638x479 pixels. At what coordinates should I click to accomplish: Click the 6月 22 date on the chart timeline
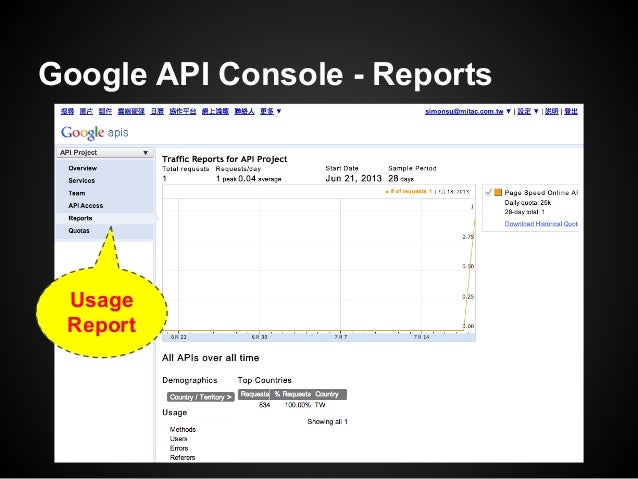[179, 337]
